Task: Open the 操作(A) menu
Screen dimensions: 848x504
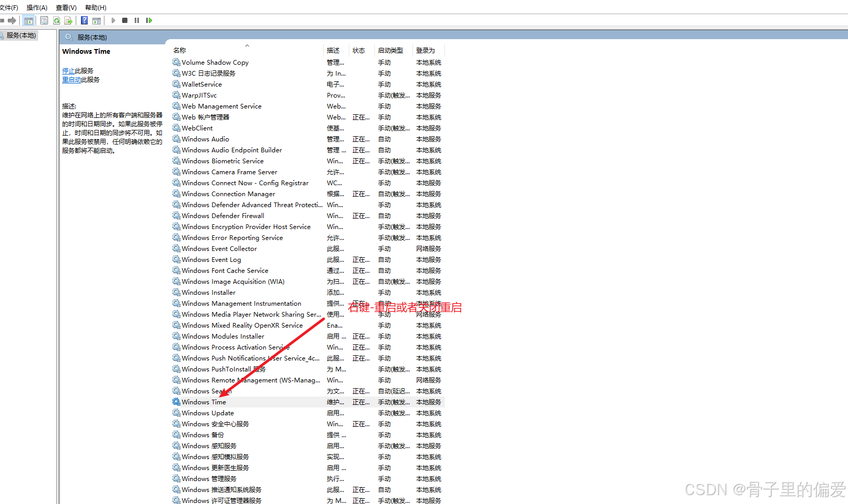Action: 37,7
